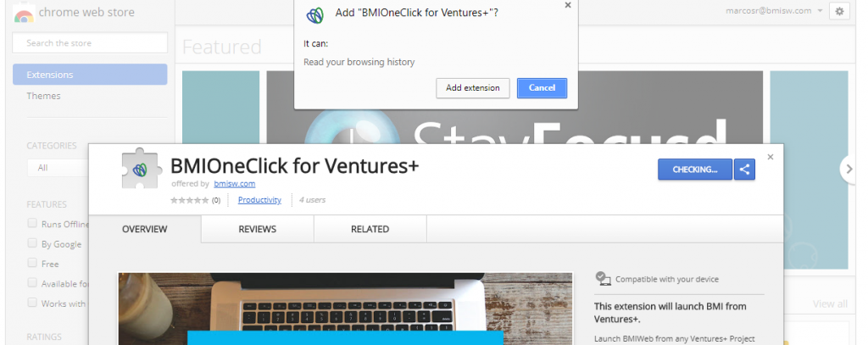
Task: Check the By Google filter
Action: (x=33, y=243)
